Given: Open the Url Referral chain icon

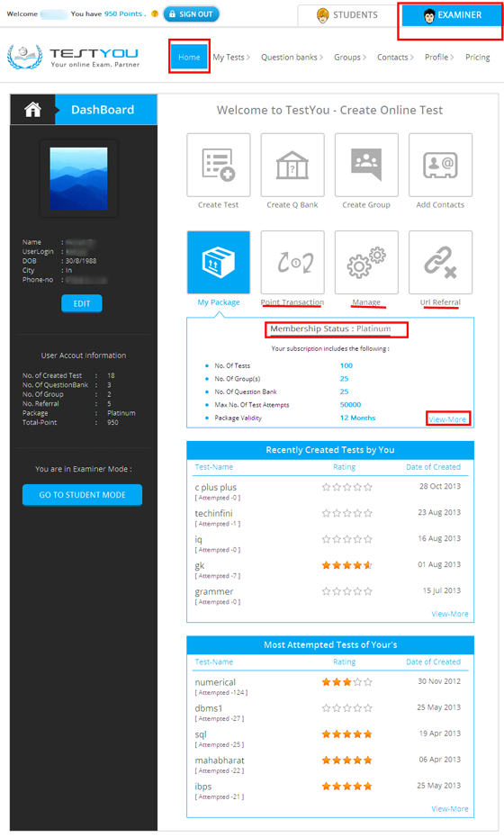Looking at the screenshot, I should point(440,262).
